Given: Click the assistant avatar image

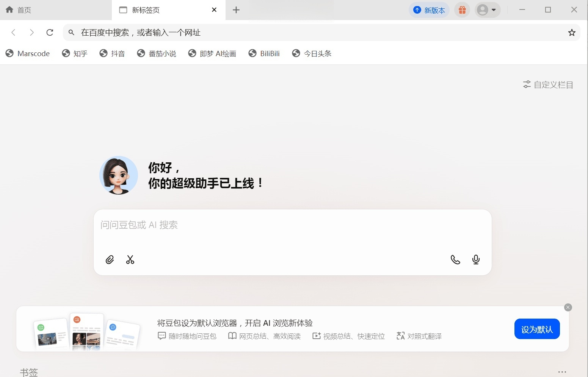Looking at the screenshot, I should [x=119, y=175].
